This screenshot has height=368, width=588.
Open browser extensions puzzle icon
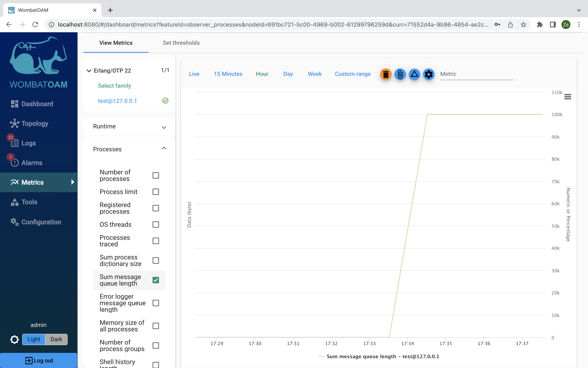click(x=540, y=25)
